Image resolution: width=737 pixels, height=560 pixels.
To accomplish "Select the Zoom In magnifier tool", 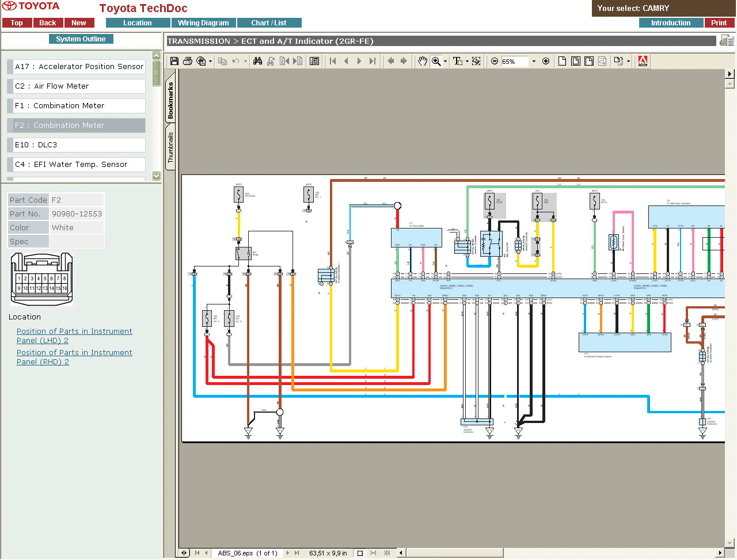I will pos(436,61).
